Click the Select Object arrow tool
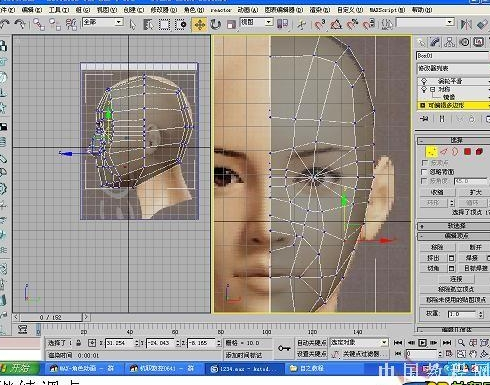The image size is (490, 385). coord(133,24)
